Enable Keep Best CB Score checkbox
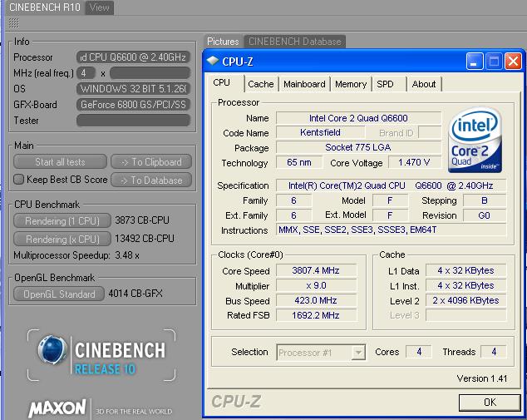This screenshot has width=527, height=420. click(x=18, y=180)
